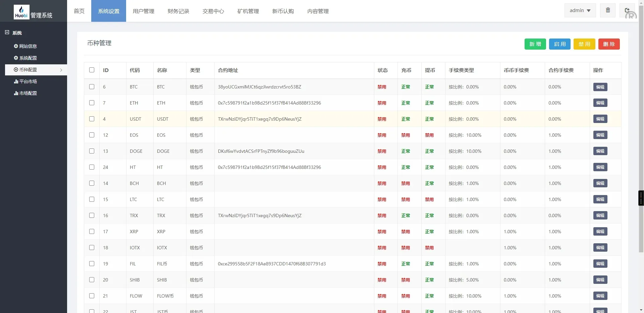Select the checkbox for the DOGE row
644x313 pixels.
92,151
